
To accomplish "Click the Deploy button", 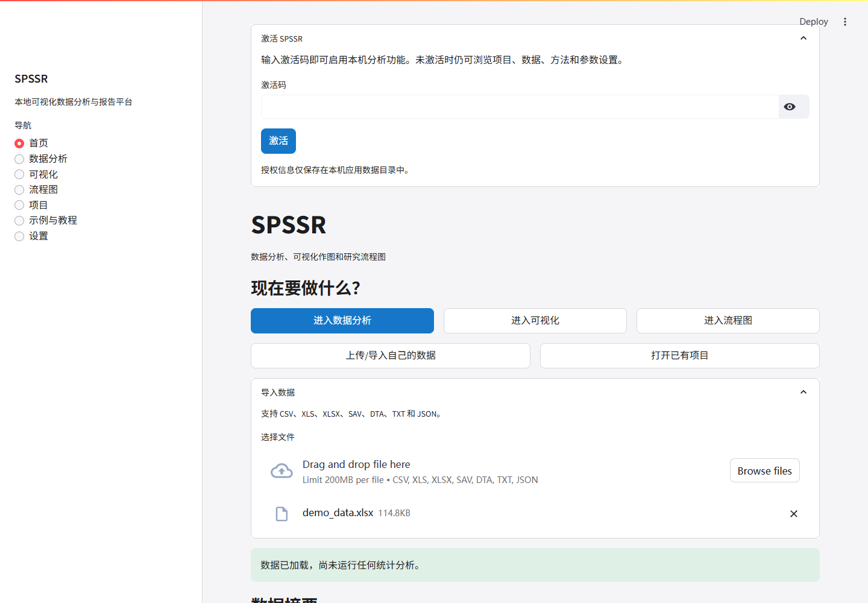I will 813,22.
